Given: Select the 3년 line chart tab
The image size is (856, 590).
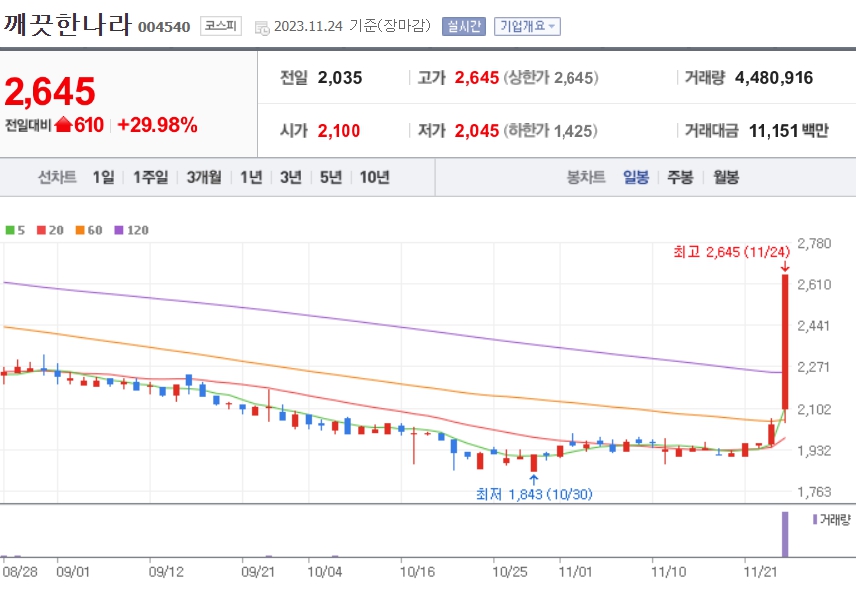Looking at the screenshot, I should [291, 177].
